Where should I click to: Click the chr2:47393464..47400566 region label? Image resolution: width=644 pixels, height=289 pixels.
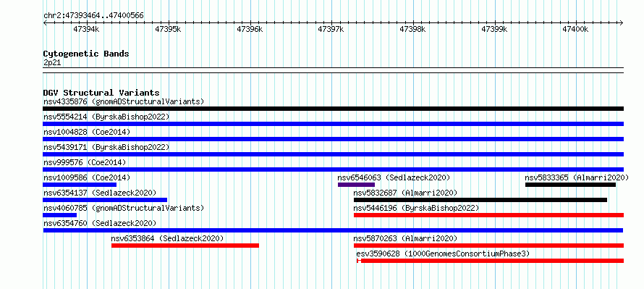coord(93,16)
